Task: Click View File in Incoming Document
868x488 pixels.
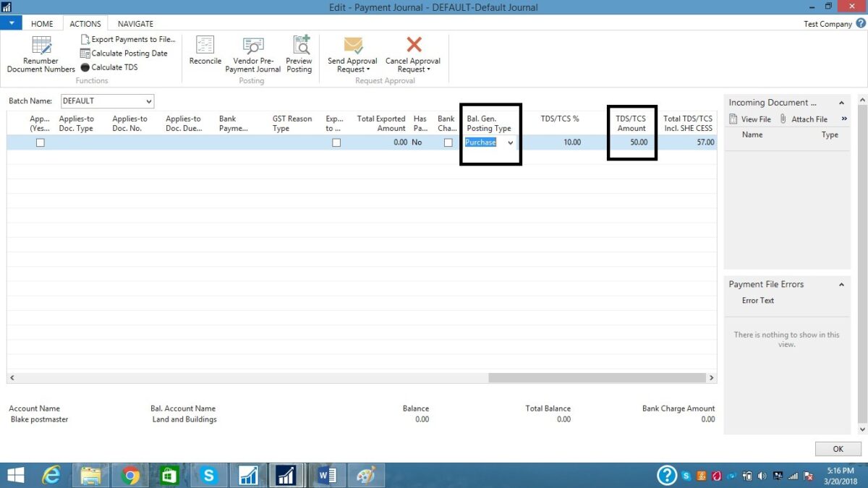Action: click(750, 119)
